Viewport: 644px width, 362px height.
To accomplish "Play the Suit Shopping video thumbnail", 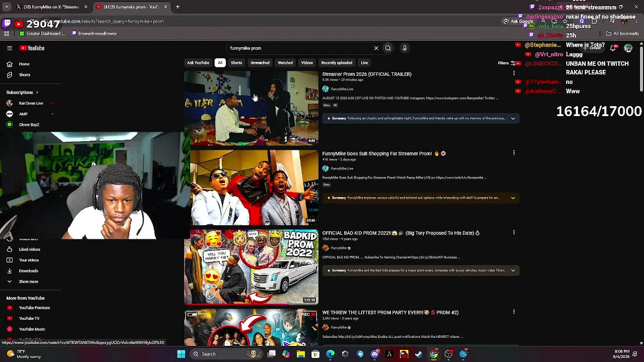I will 254,188.
